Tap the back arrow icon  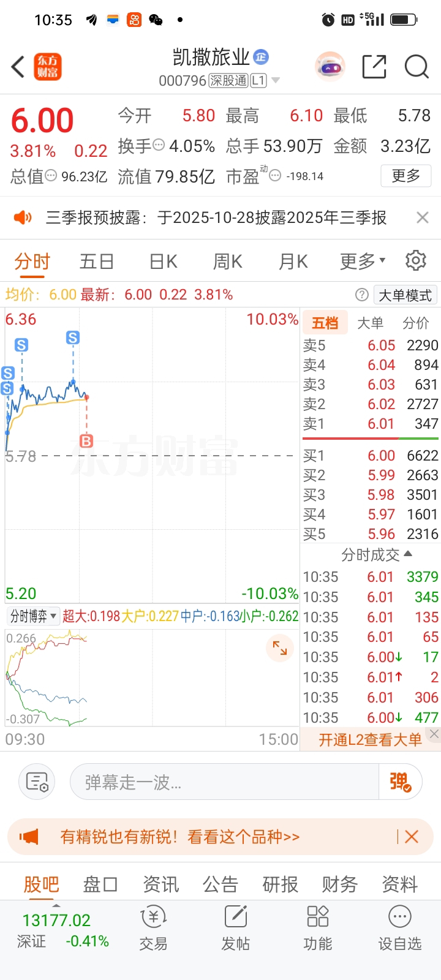click(x=18, y=67)
